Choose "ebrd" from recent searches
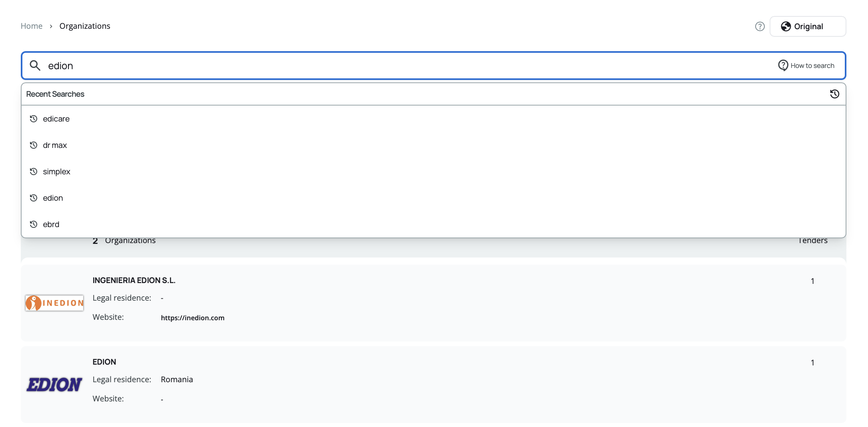The height and width of the screenshot is (427, 868). pos(51,224)
